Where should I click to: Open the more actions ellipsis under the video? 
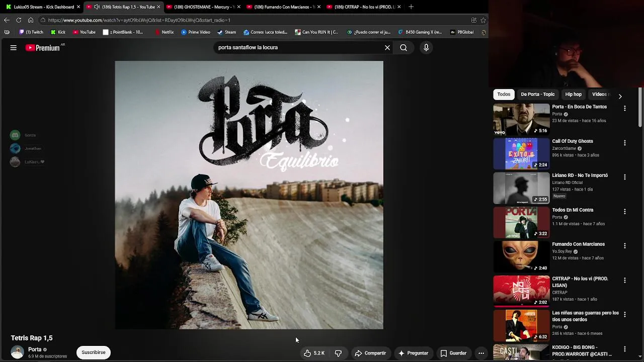click(481, 353)
